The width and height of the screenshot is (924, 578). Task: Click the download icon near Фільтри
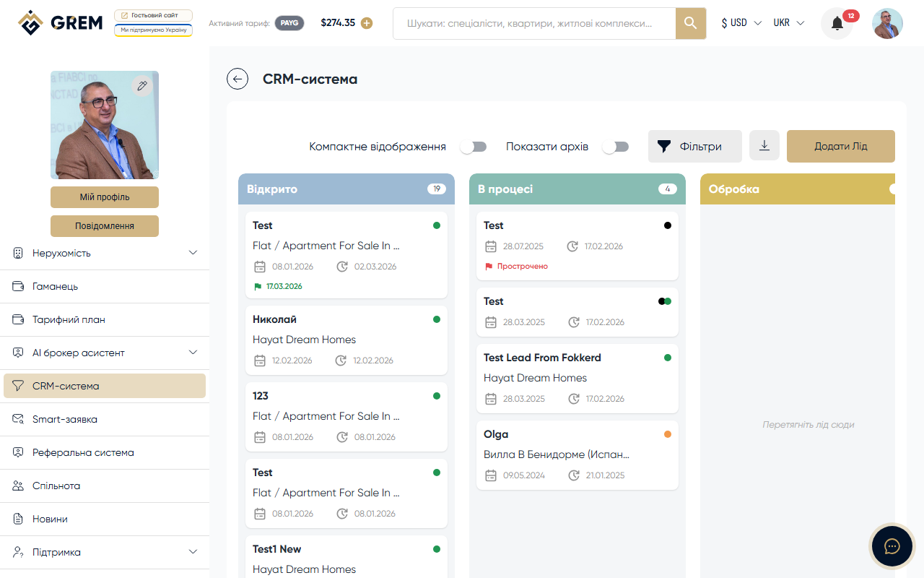[x=764, y=145]
